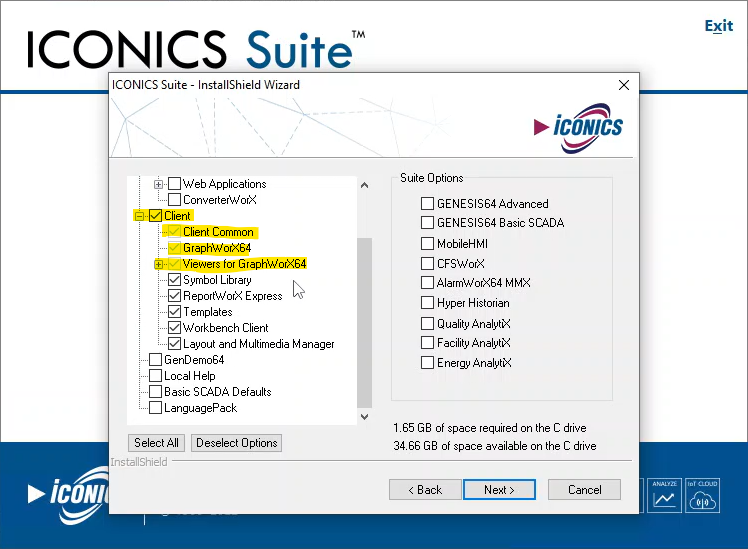
Task: Check the Hyper Historian option
Action: click(x=428, y=303)
